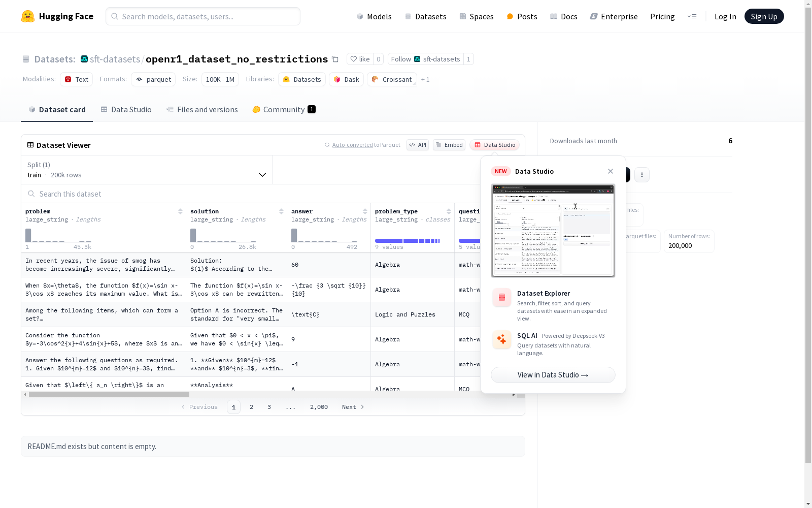Select the Croissant library tag

tap(392, 79)
